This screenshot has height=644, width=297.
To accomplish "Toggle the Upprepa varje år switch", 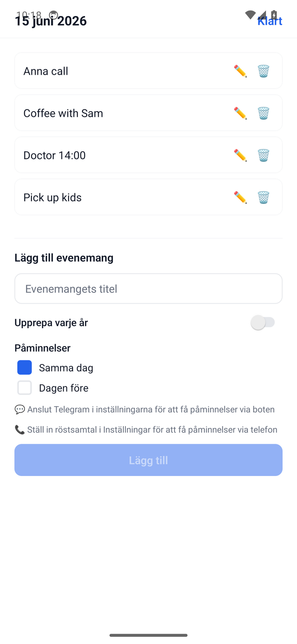I will pos(263,322).
